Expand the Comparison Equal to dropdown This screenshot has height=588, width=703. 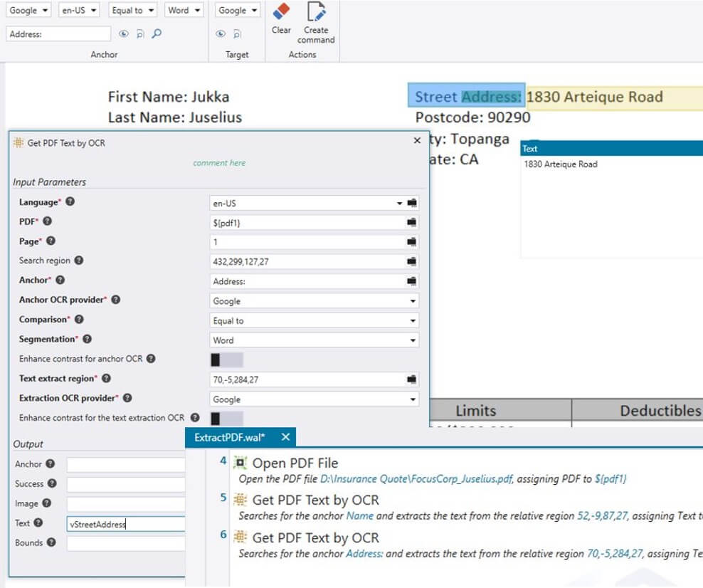413,320
